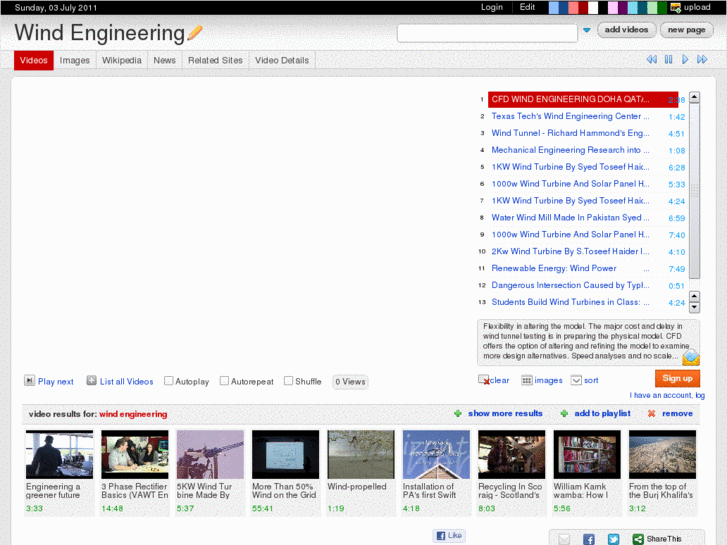Share page on Facebook icon at bottom
The height and width of the screenshot is (545, 727).
(588, 539)
